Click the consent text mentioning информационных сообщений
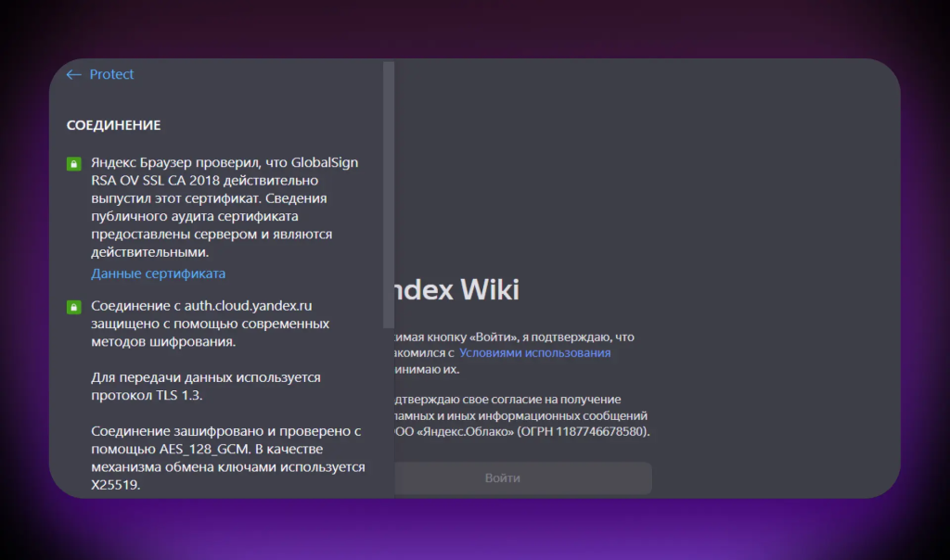Image resolution: width=950 pixels, height=560 pixels. (x=520, y=415)
